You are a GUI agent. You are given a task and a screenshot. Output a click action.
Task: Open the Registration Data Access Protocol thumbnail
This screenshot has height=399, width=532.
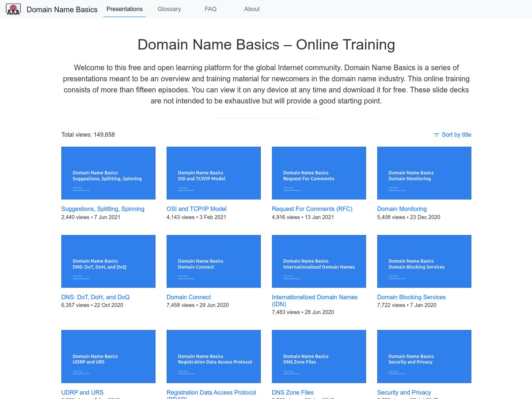coord(214,357)
